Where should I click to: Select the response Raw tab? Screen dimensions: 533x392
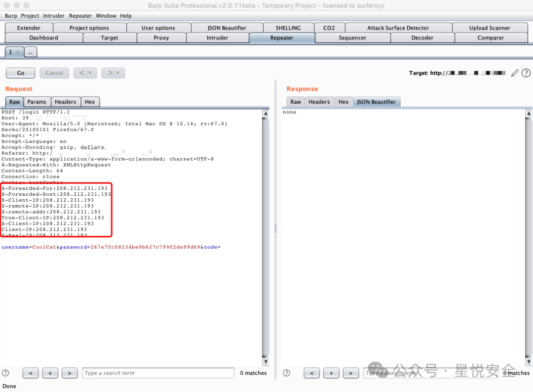pos(296,102)
